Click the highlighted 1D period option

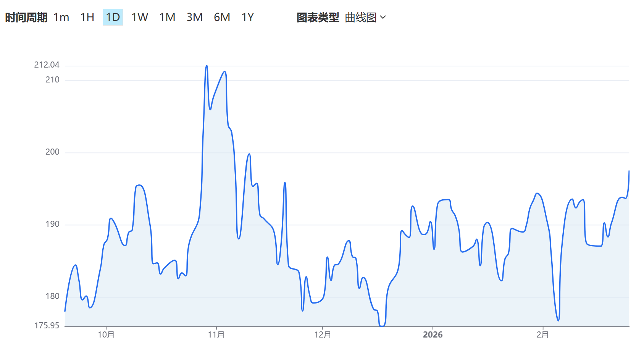coord(113,17)
